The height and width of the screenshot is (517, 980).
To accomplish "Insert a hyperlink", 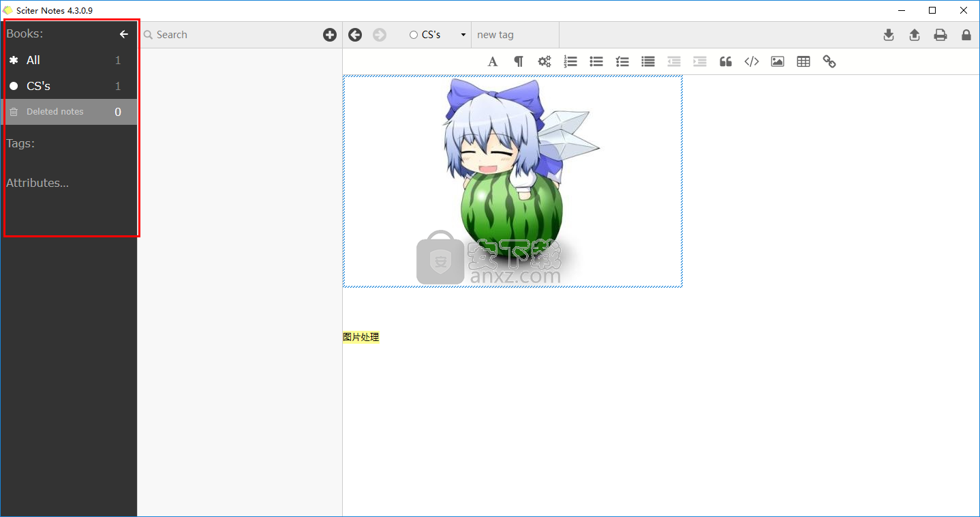I will 829,61.
